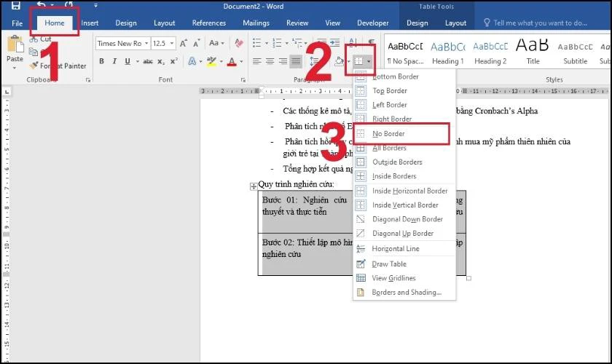
Task: Open the Clipboard pane launcher
Action: tap(88, 80)
